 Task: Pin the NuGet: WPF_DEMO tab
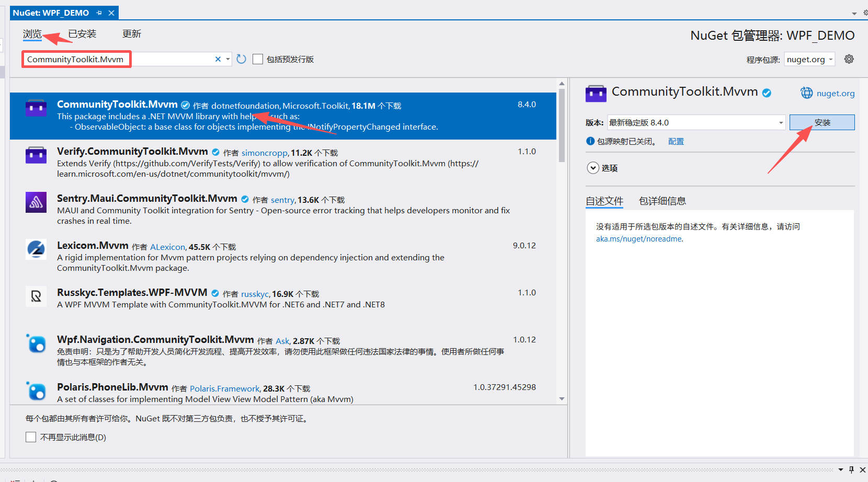[99, 13]
